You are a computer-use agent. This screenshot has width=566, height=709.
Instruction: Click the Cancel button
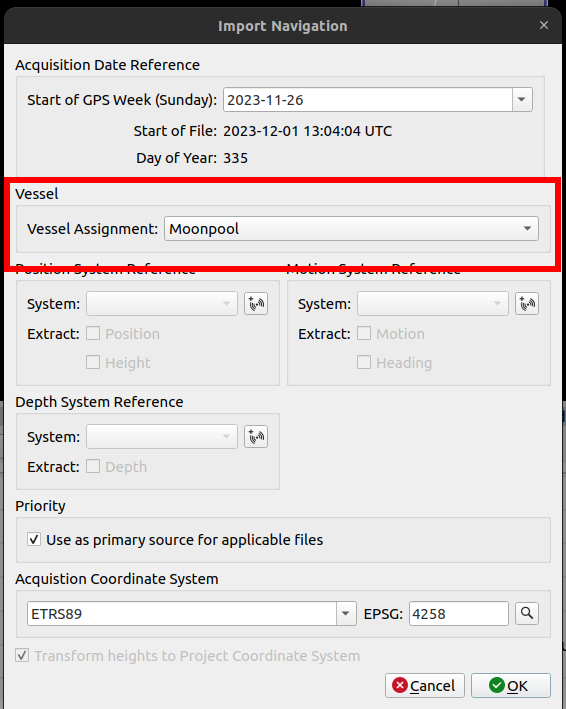pos(425,685)
